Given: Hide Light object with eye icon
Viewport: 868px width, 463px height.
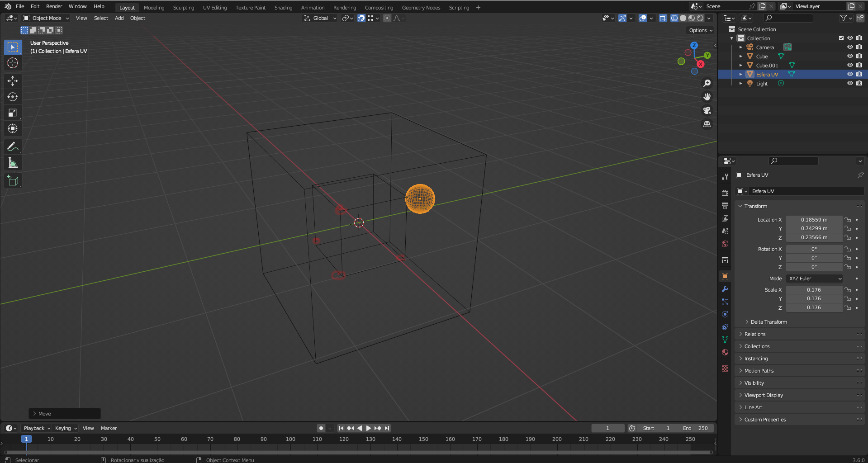Looking at the screenshot, I should pos(850,83).
